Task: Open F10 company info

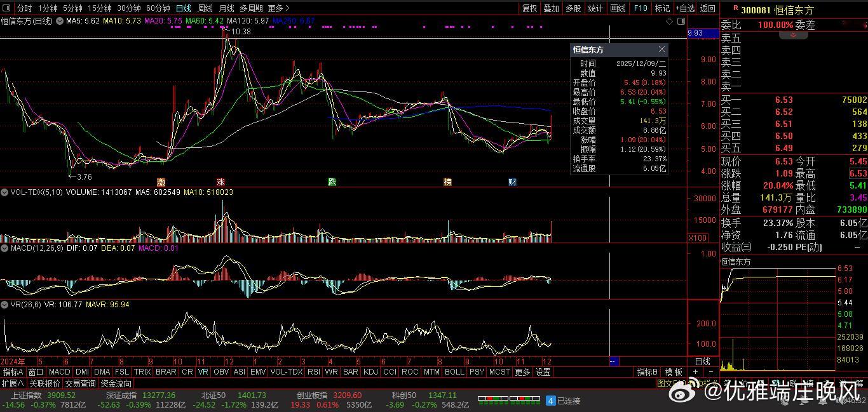Action: (x=641, y=8)
